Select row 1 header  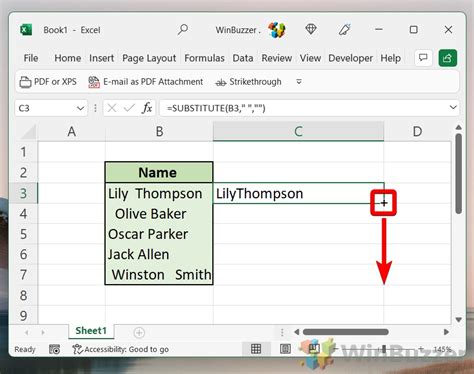pos(23,152)
